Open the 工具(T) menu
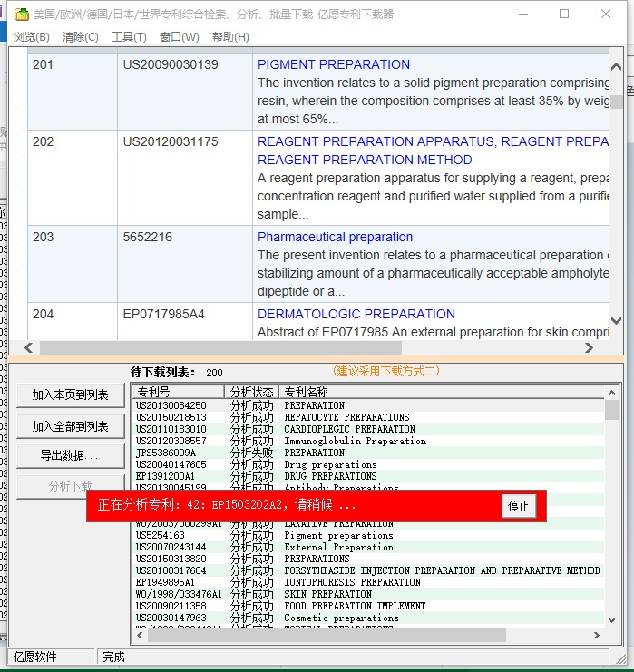The height and width of the screenshot is (672, 634). coord(129,37)
